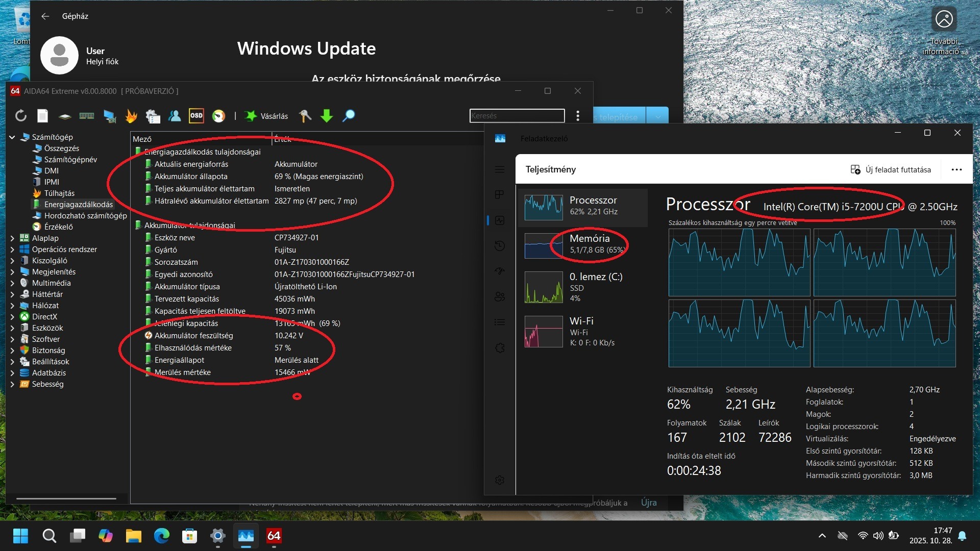The image size is (980, 551).
Task: Open the OSD panel icon
Action: 196,116
